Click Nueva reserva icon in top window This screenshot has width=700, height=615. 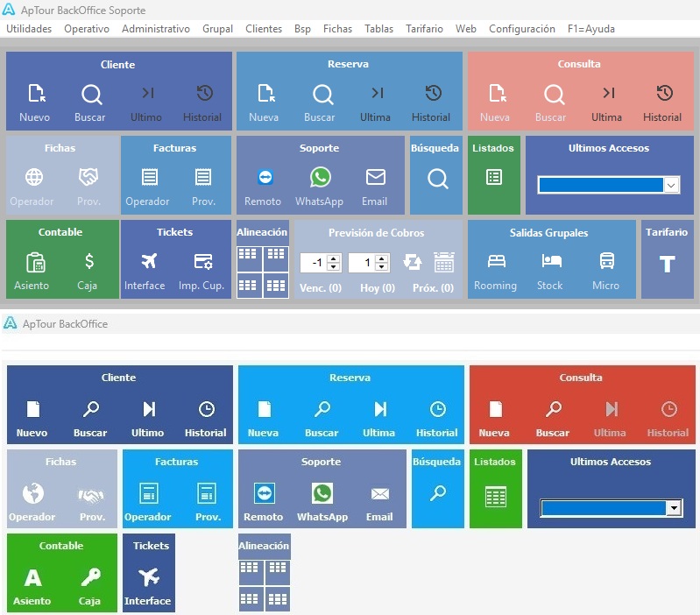coord(266,94)
